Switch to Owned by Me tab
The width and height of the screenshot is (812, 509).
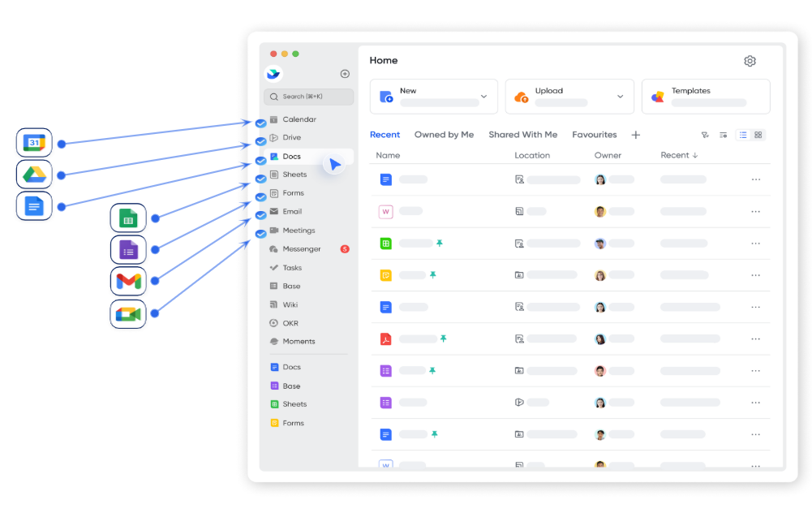pyautogui.click(x=444, y=135)
